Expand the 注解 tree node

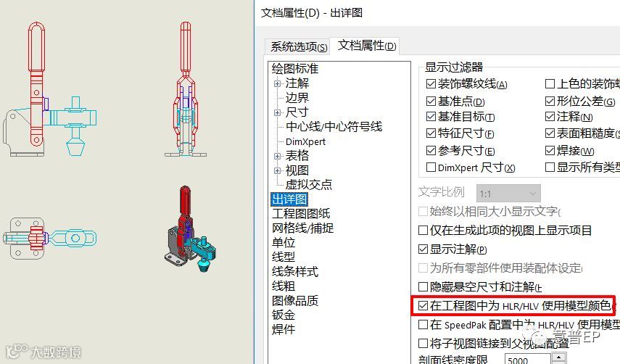click(x=277, y=84)
